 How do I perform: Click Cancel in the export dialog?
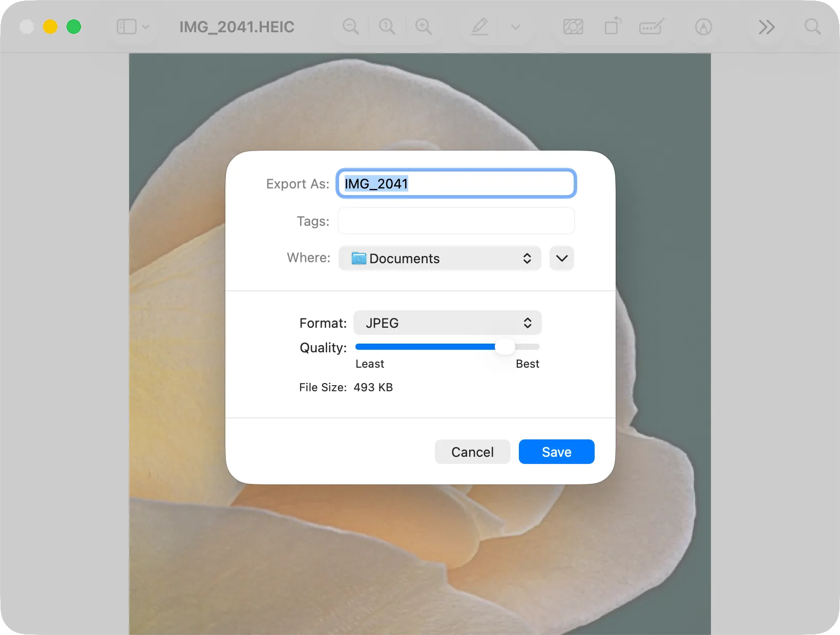pyautogui.click(x=472, y=452)
